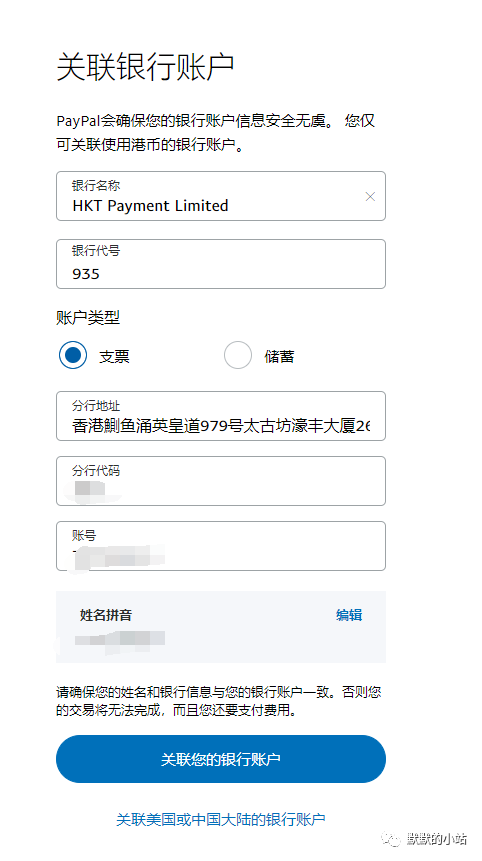
Task: Click the 姓名拼音 label
Action: coord(106,615)
